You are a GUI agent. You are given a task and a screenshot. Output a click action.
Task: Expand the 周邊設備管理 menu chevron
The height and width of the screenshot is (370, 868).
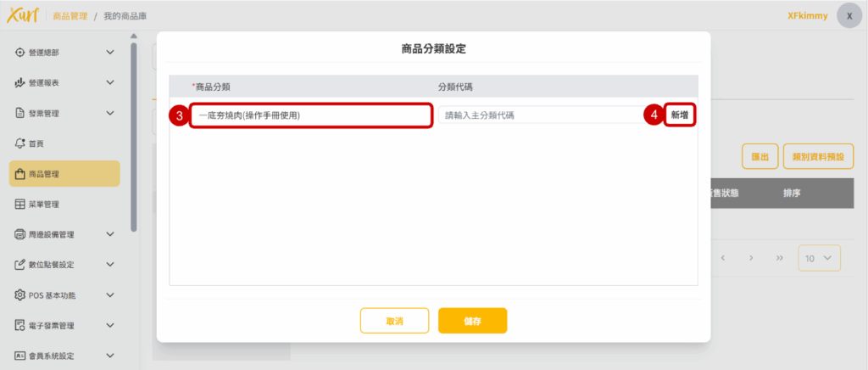(x=110, y=234)
